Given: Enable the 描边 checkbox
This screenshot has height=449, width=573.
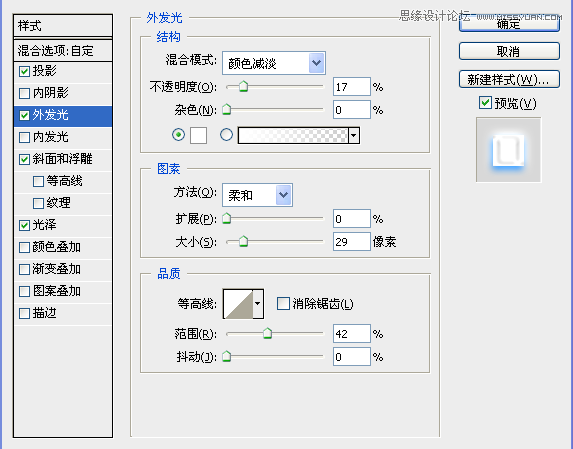Looking at the screenshot, I should (x=24, y=313).
